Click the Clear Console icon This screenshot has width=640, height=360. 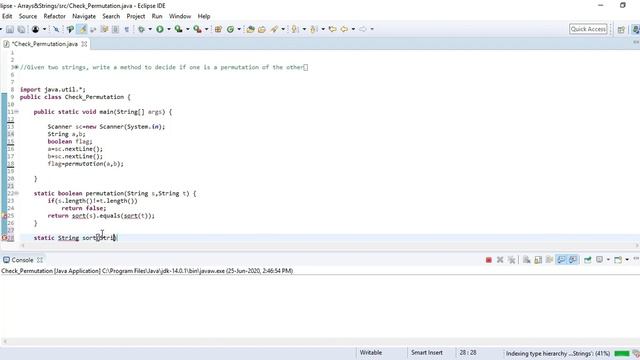click(527, 260)
